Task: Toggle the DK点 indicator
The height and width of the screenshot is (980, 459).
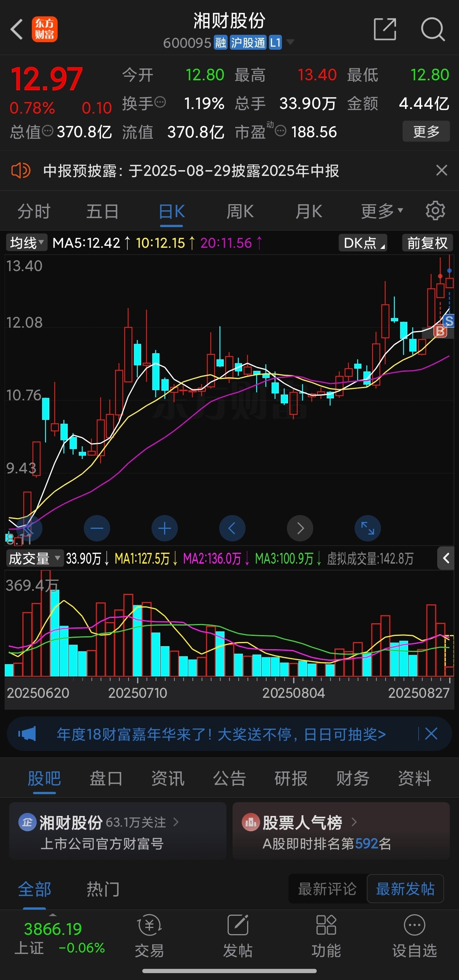Action: tap(363, 243)
